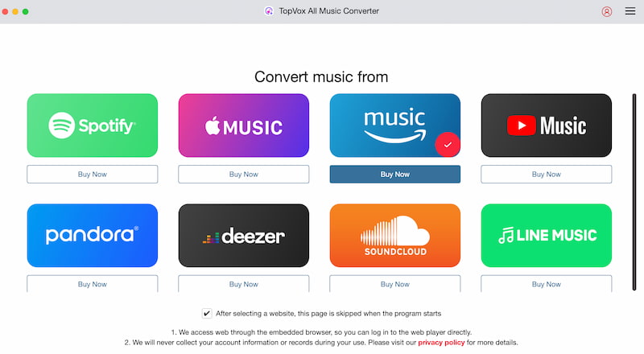Open the user account icon

click(x=607, y=11)
